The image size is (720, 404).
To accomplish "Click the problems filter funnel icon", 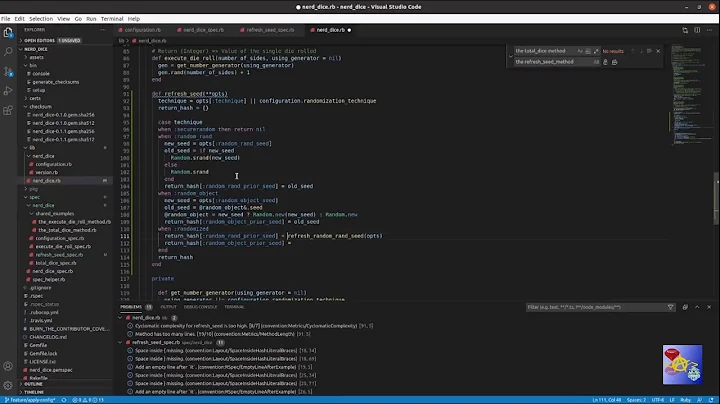I will click(x=670, y=307).
